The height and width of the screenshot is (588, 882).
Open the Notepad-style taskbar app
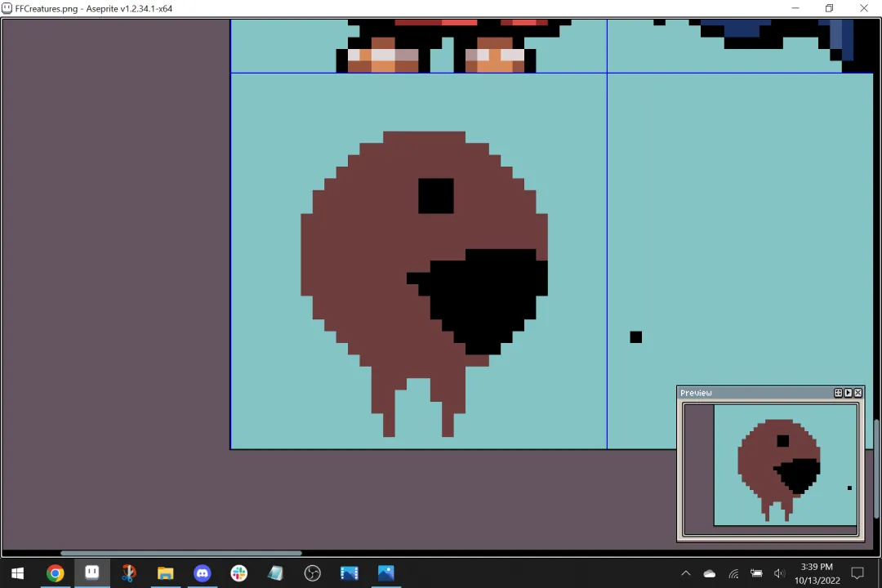[276, 573]
